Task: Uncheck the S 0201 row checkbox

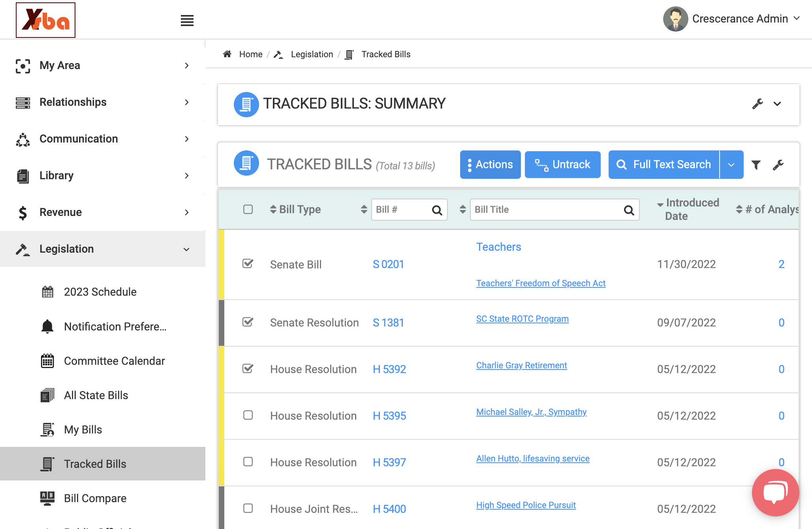Action: point(248,263)
